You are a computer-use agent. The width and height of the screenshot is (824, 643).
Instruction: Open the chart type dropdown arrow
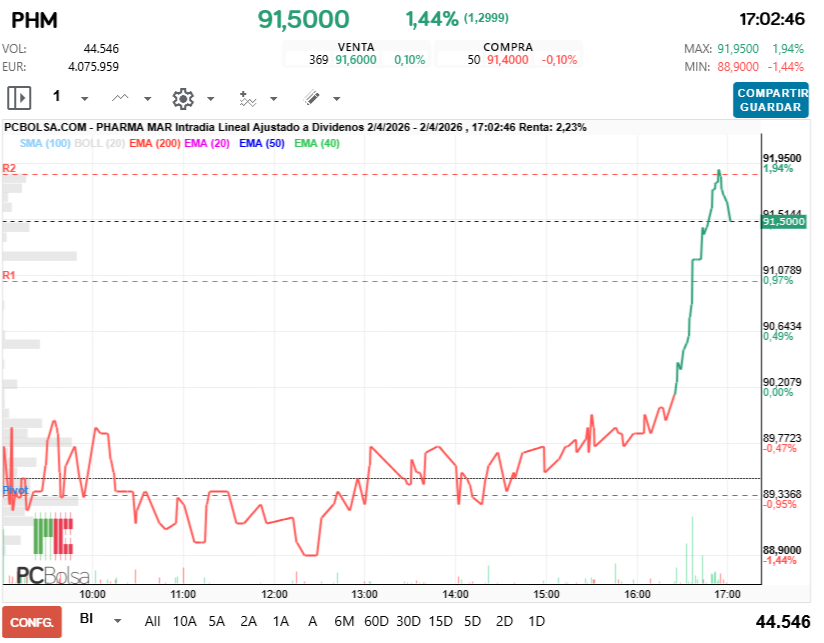pyautogui.click(x=146, y=98)
